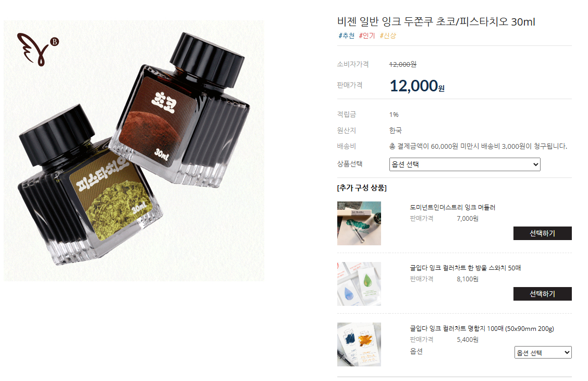Click the 도미넌트인더스트리 잉크 머들러 product name
Image resolution: width=588 pixels, height=381 pixels.
click(452, 207)
